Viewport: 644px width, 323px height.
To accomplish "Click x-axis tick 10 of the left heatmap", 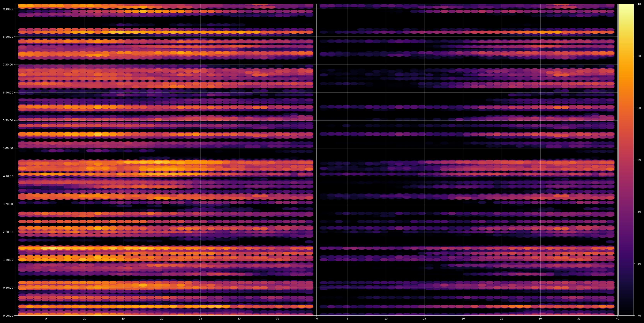I will 84,319.
